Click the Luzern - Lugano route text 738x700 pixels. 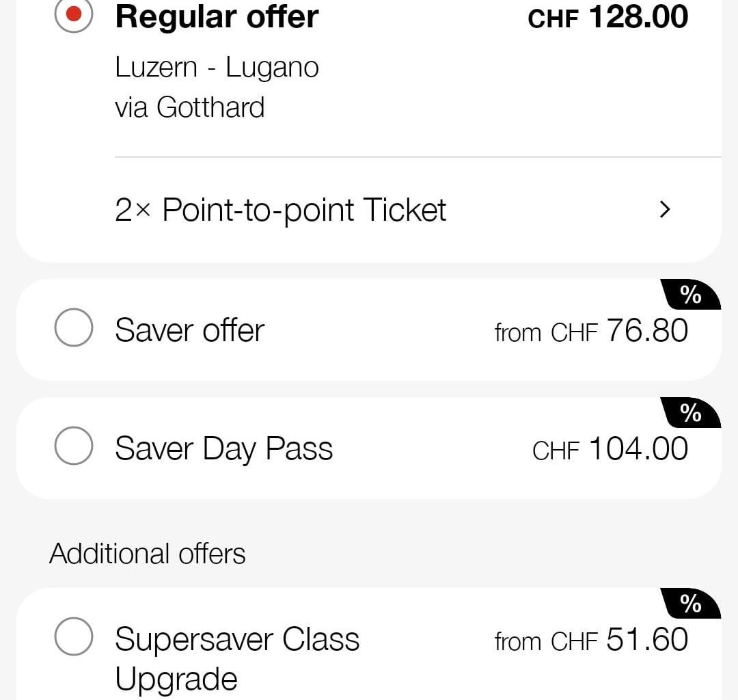pos(217,68)
